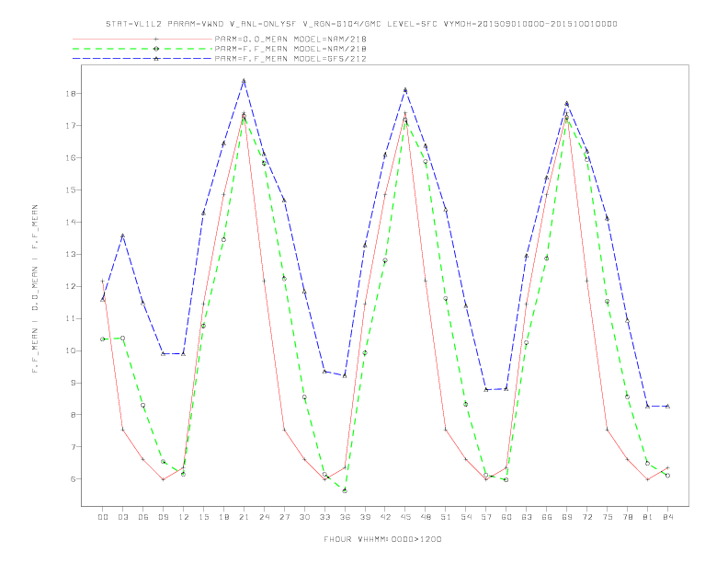Viewport: 728px width, 563px height.
Task: Click y-axis tick label 15
Action: coord(71,190)
